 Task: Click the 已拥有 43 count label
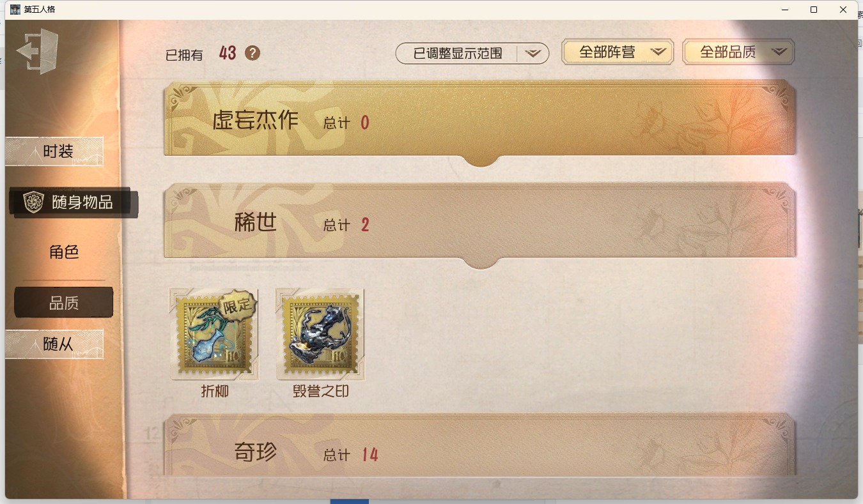pyautogui.click(x=201, y=54)
